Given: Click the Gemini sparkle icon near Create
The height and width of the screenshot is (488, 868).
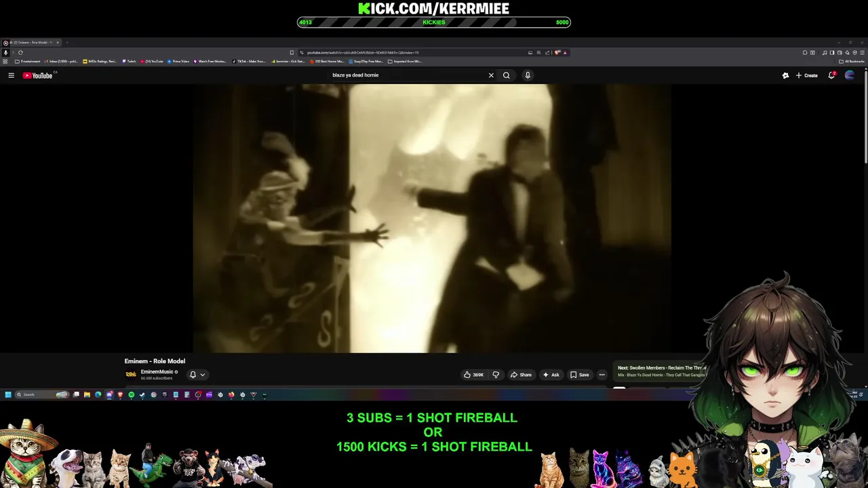Looking at the screenshot, I should (x=785, y=75).
